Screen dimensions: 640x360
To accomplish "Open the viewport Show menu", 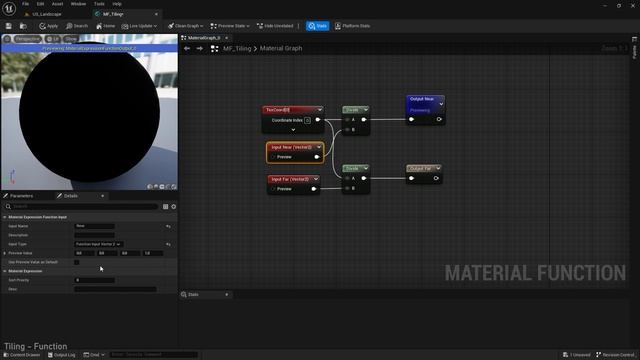I will (x=71, y=39).
